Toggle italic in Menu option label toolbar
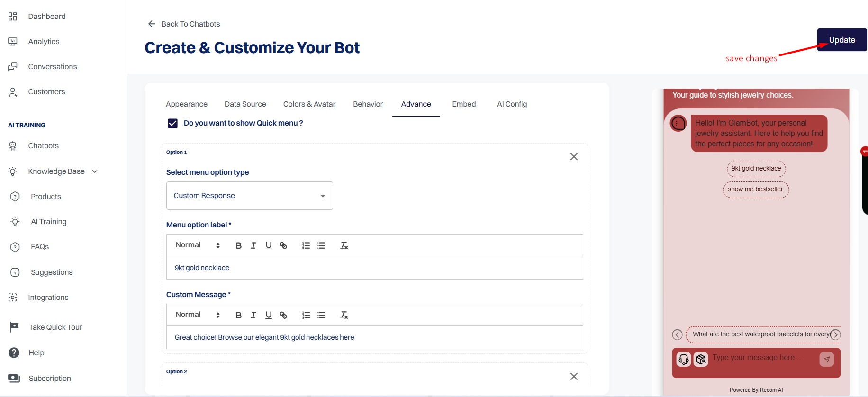 (253, 245)
